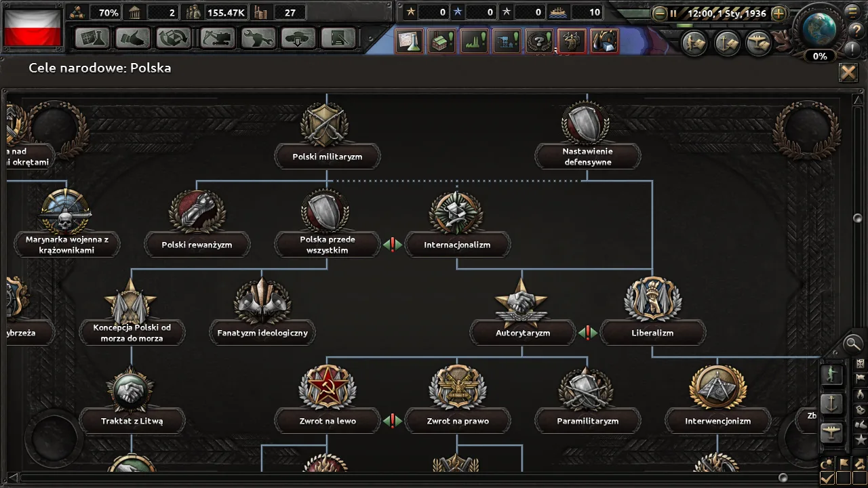The width and height of the screenshot is (868, 488).
Task: Uncheck the checked day-night checkbox
Action: [x=827, y=479]
